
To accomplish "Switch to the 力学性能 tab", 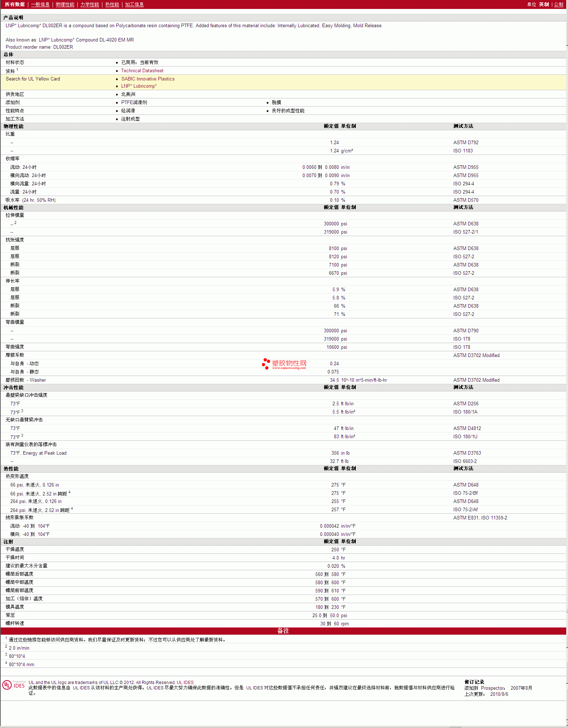I will (89, 4).
